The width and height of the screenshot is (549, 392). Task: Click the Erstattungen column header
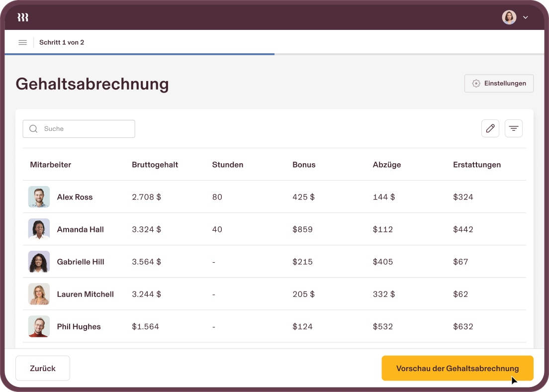[x=476, y=165]
